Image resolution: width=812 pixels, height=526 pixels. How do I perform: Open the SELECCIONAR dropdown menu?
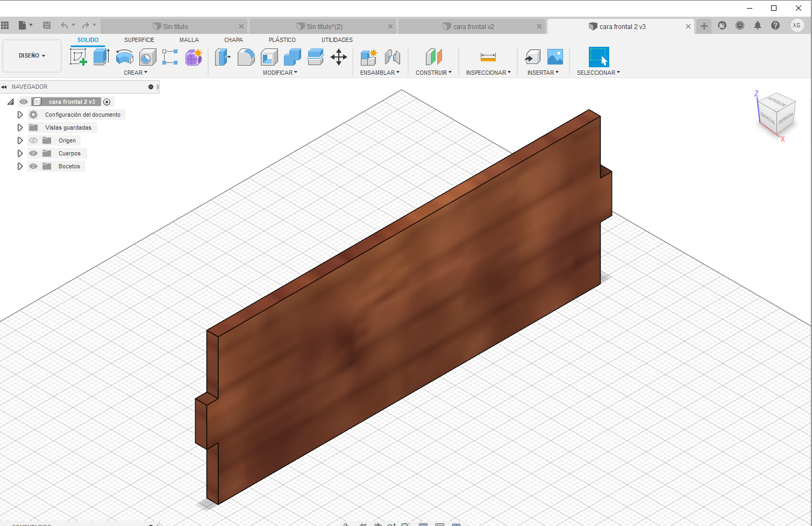click(599, 73)
